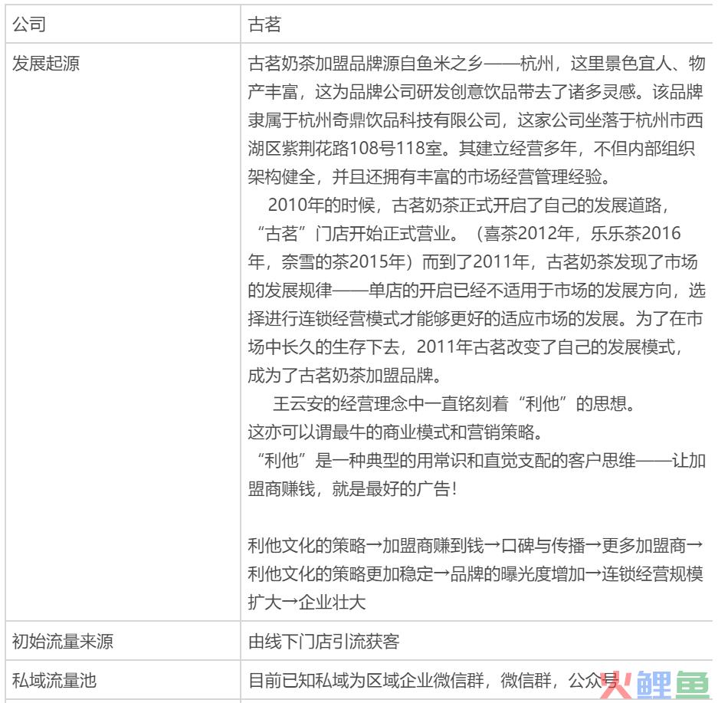Click the line beginning "古茗奶茶加盟品牌源自鱼米之乡"

click(x=477, y=63)
